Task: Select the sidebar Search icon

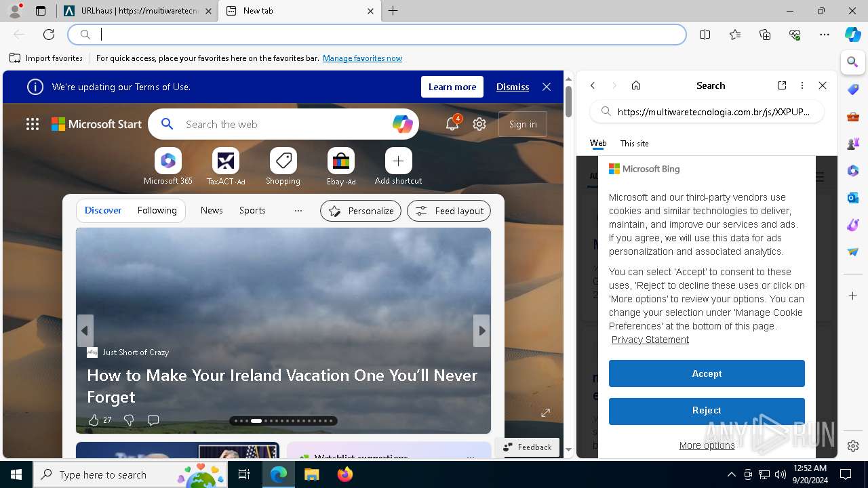Action: (x=853, y=62)
